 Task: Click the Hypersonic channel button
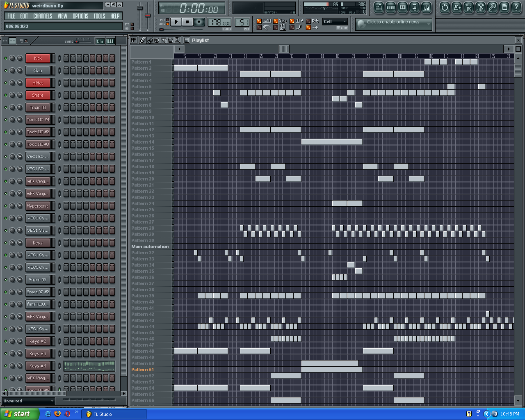pyautogui.click(x=38, y=206)
